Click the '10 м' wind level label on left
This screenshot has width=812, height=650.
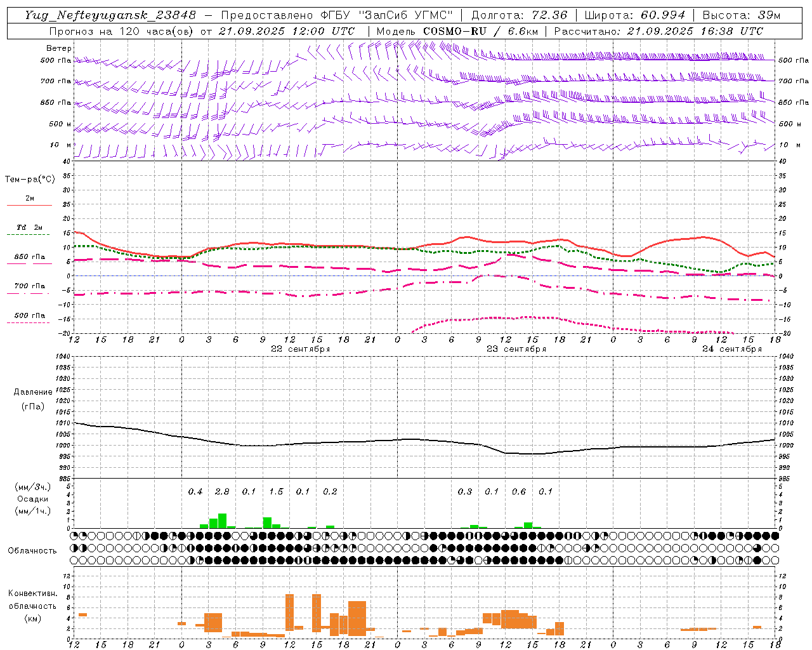(x=61, y=145)
